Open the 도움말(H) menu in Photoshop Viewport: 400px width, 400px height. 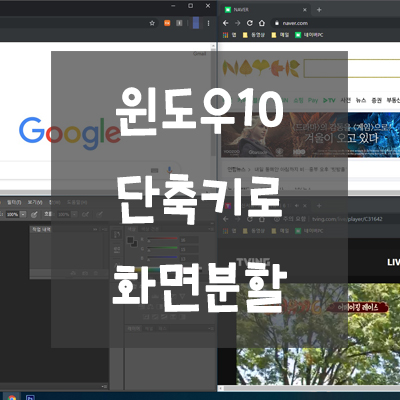pyautogui.click(x=77, y=202)
